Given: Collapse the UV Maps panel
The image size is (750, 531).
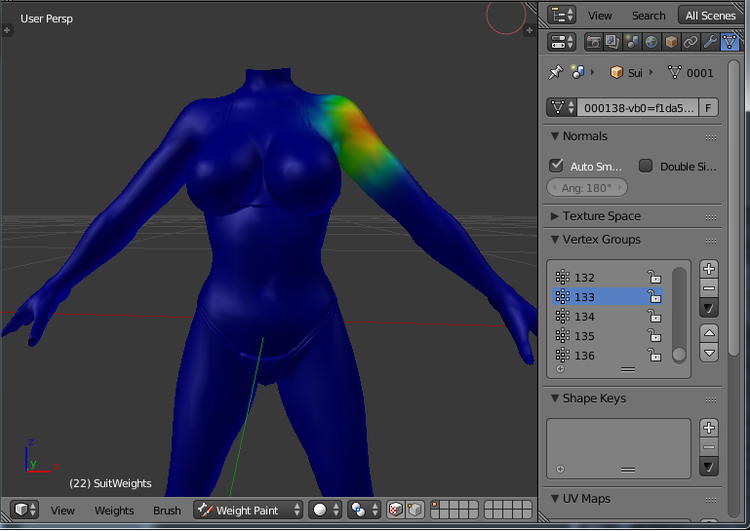Looking at the screenshot, I should pyautogui.click(x=555, y=499).
